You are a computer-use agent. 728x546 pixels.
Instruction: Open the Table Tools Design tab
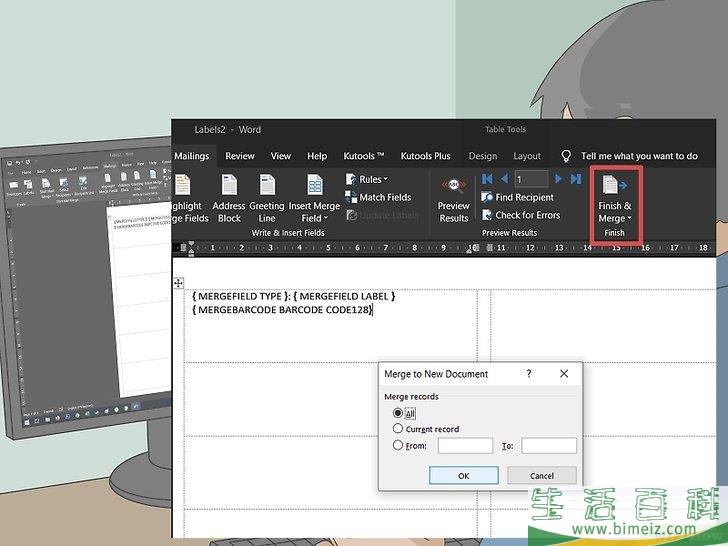(x=483, y=156)
